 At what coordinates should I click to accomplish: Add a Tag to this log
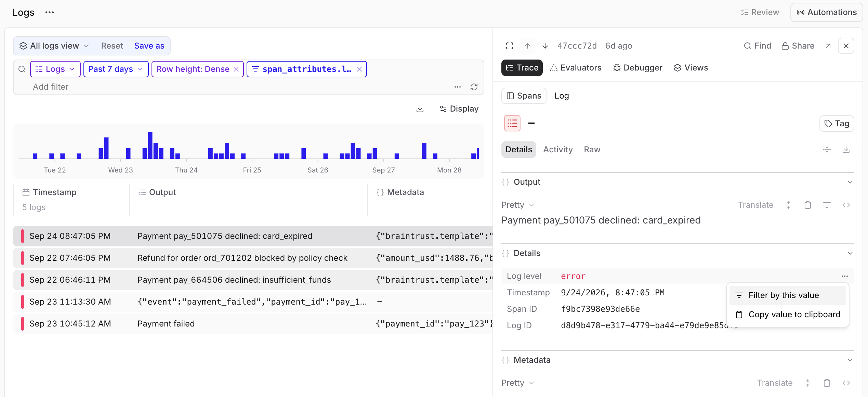(x=837, y=124)
